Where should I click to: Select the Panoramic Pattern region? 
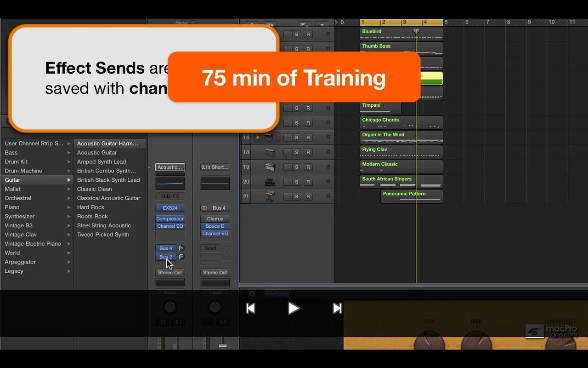point(412,196)
